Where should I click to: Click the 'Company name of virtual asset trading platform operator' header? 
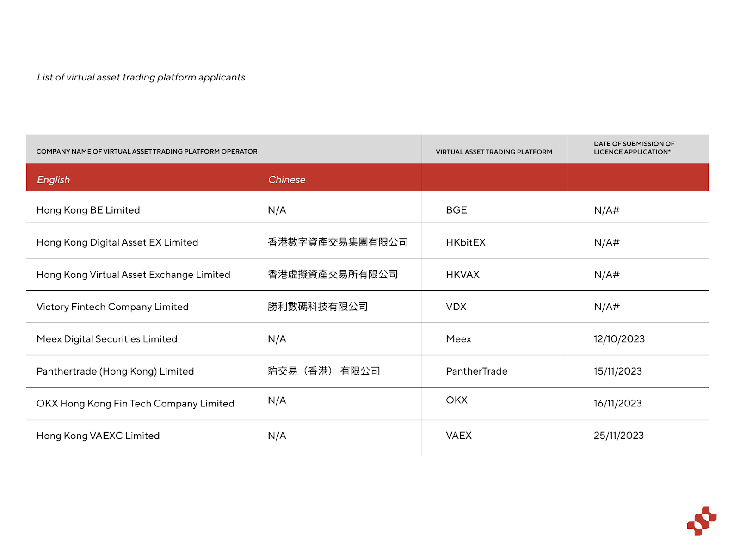147,151
